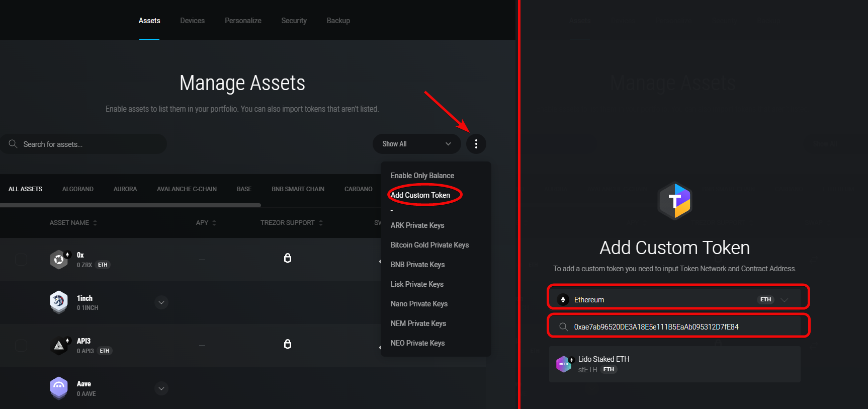Choose Enable Only Balance menu option
Screen dimensions: 868x409
pyautogui.click(x=422, y=176)
